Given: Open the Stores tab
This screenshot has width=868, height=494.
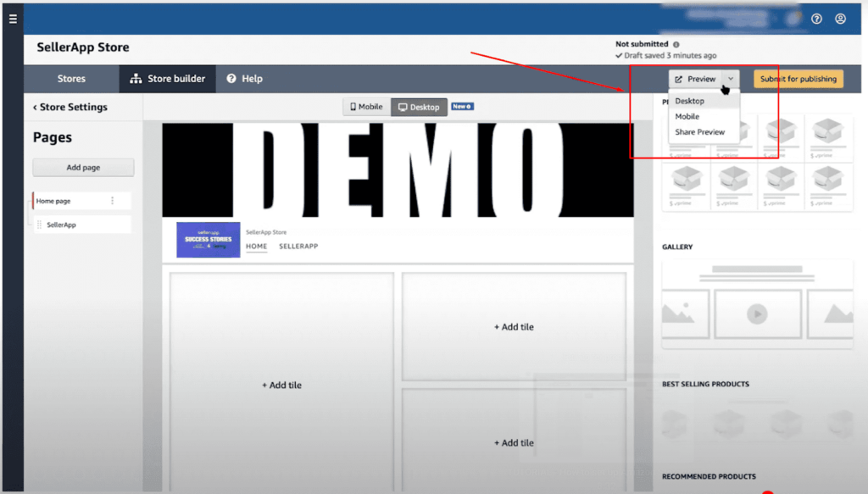Looking at the screenshot, I should pos(71,79).
